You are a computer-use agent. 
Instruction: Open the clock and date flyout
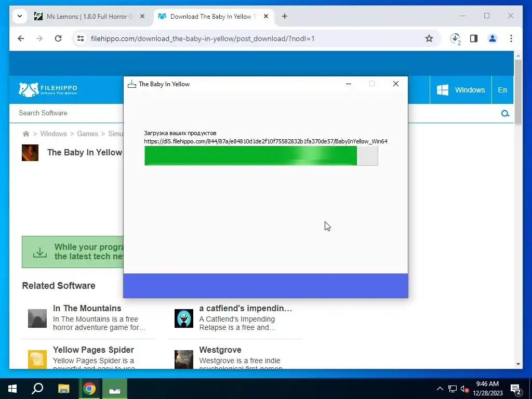tap(487, 389)
